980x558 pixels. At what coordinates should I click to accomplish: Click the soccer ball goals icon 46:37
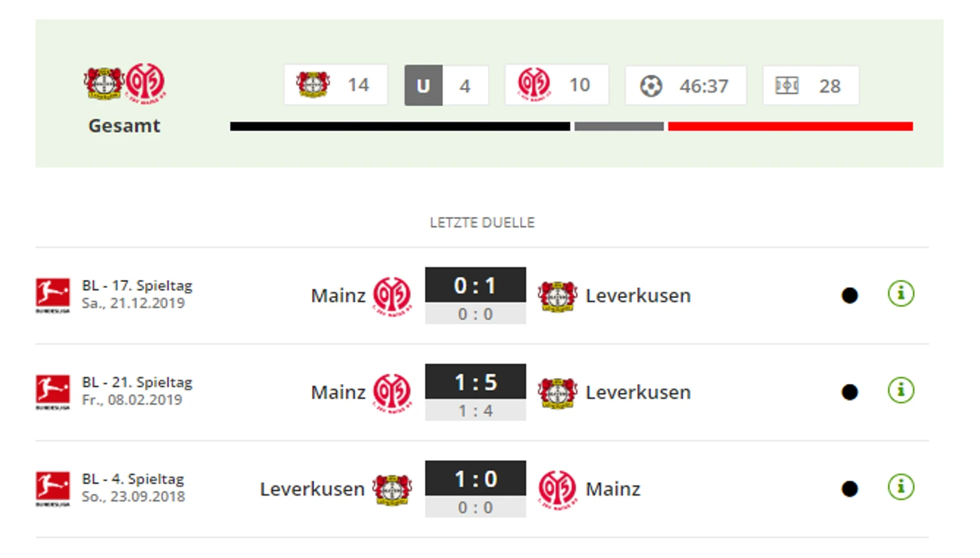(x=651, y=86)
